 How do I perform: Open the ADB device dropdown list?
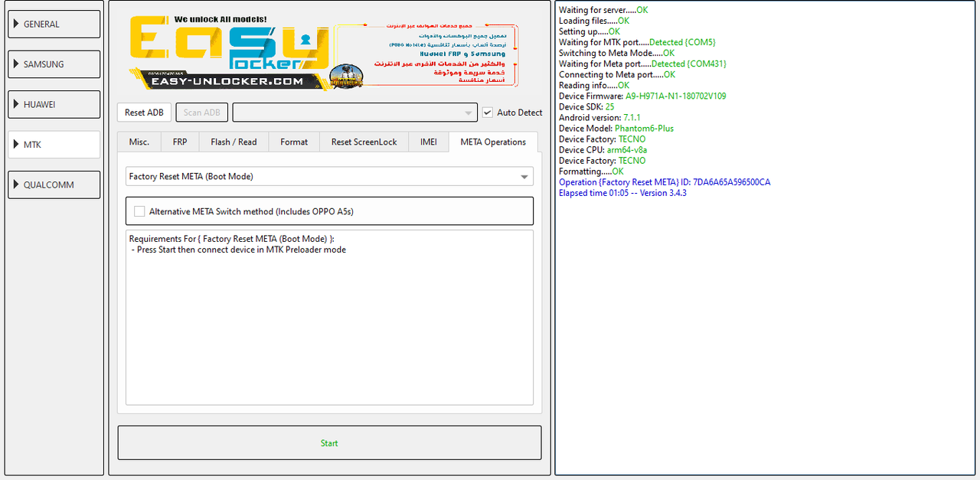[355, 113]
